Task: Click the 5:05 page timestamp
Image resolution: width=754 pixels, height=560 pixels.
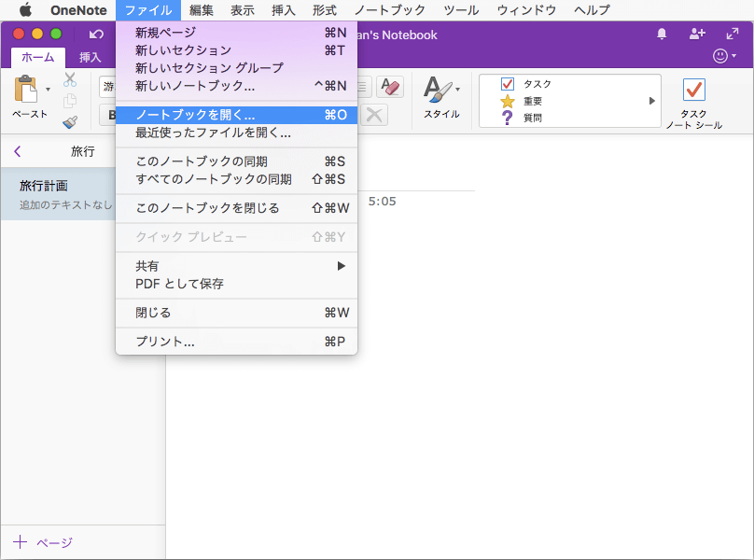Action: point(383,201)
